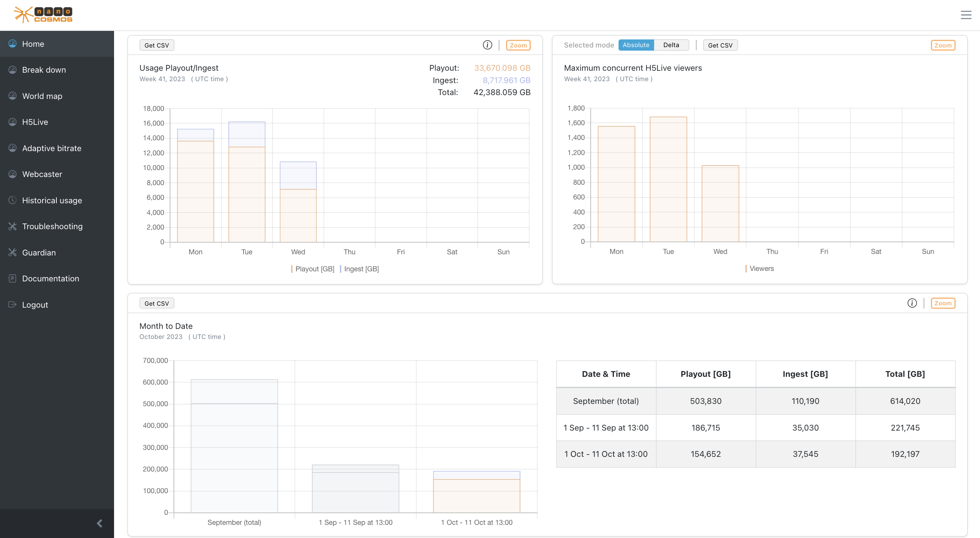Select Absolute mode for H5Live viewers
980x538 pixels.
[636, 45]
